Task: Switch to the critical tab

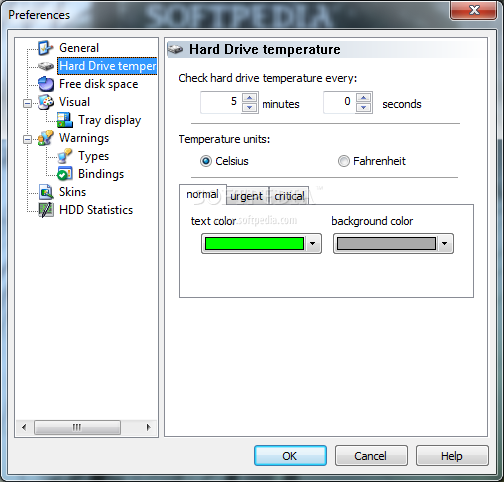Action: point(289,196)
